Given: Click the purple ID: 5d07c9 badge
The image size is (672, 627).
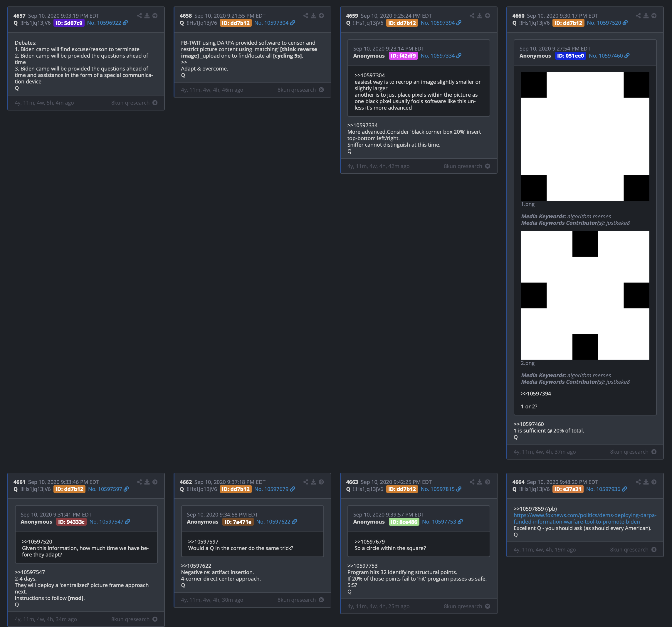Looking at the screenshot, I should click(x=69, y=23).
